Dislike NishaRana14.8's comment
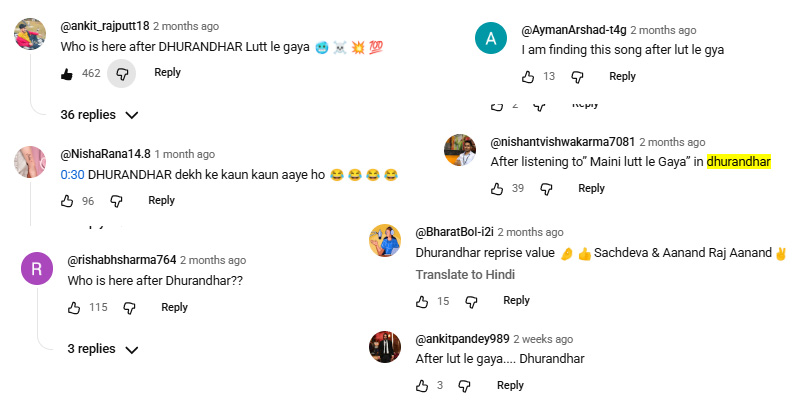Screen dimensions: 800x400 click(115, 201)
